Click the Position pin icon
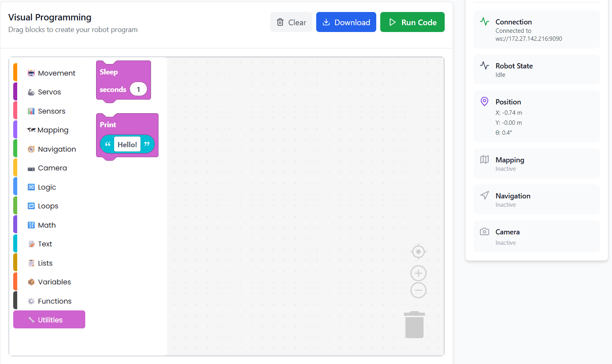The width and height of the screenshot is (612, 364). [x=484, y=102]
